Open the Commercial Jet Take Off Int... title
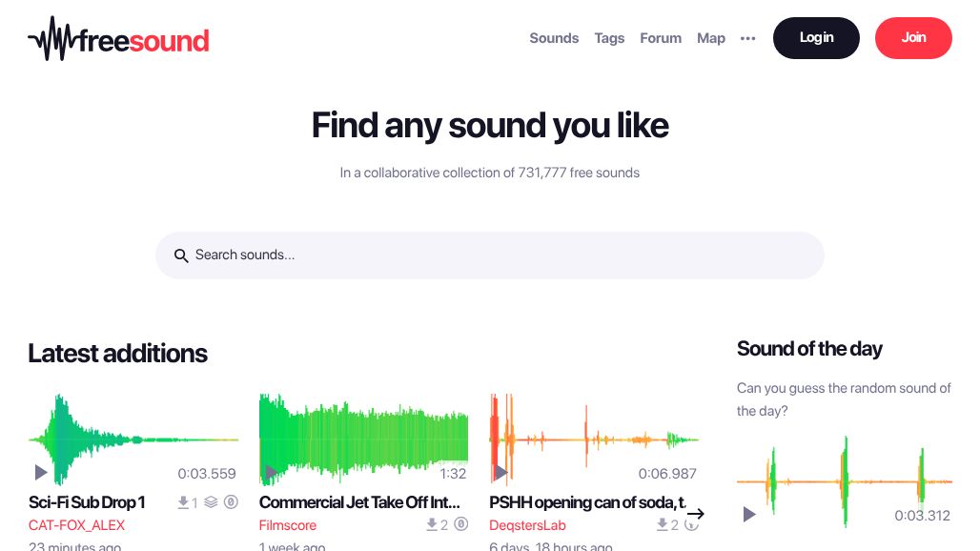Viewport: 980px width, 551px height. pyautogui.click(x=359, y=502)
